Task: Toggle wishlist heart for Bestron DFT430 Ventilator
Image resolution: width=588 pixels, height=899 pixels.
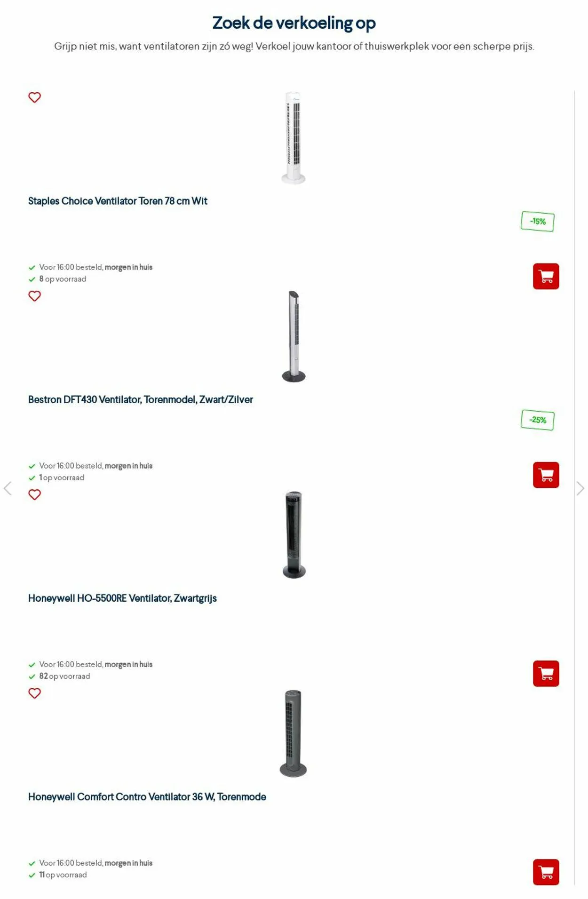Action: (34, 296)
